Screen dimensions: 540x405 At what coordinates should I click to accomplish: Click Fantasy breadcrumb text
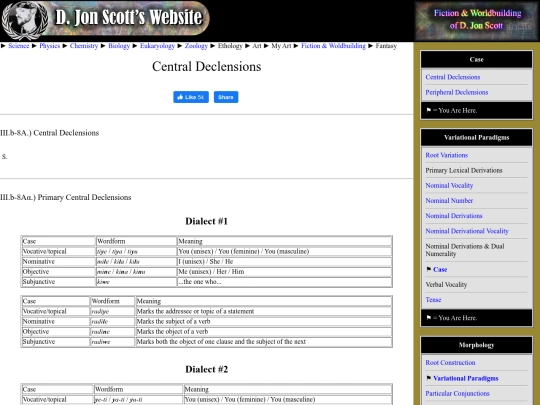pyautogui.click(x=386, y=46)
